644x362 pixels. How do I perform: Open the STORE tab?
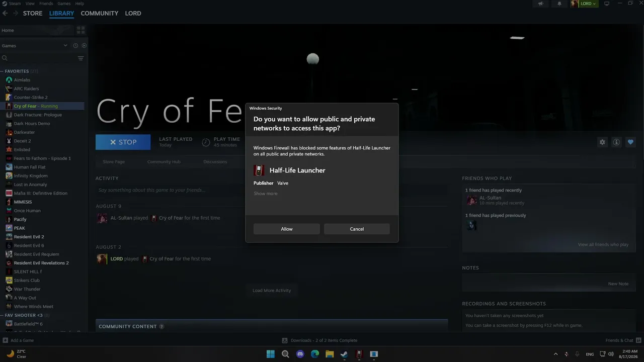pyautogui.click(x=33, y=13)
